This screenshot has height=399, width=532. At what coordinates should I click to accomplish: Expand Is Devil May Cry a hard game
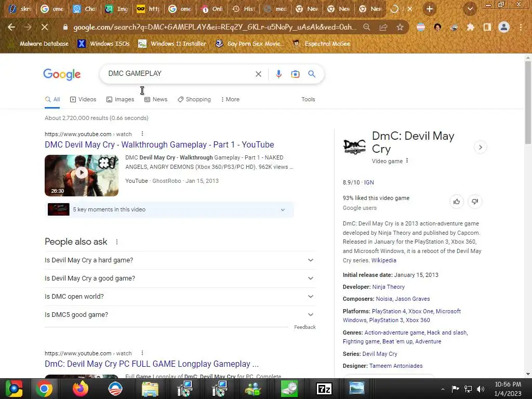click(180, 260)
